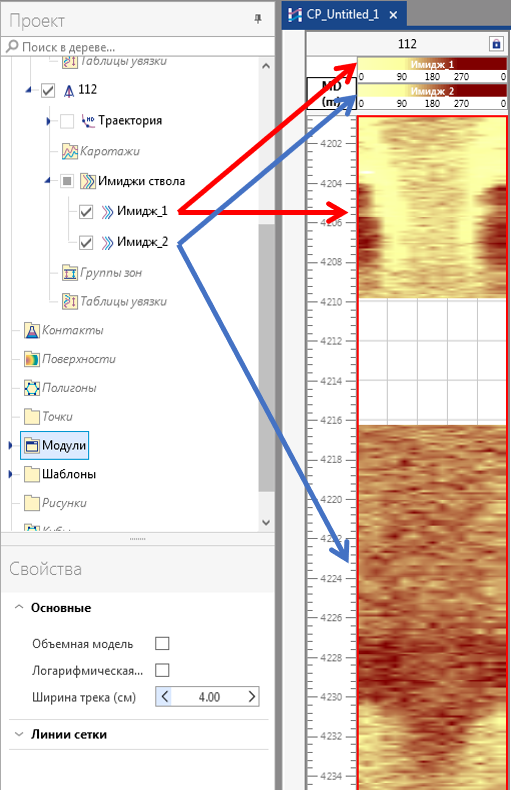Viewport: 511px width, 790px height.
Task: Click the search magnifier icon
Action: point(12,46)
